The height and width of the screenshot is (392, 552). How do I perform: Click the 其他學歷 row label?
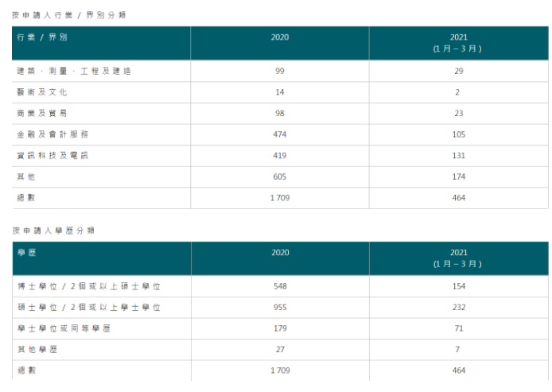[37, 350]
